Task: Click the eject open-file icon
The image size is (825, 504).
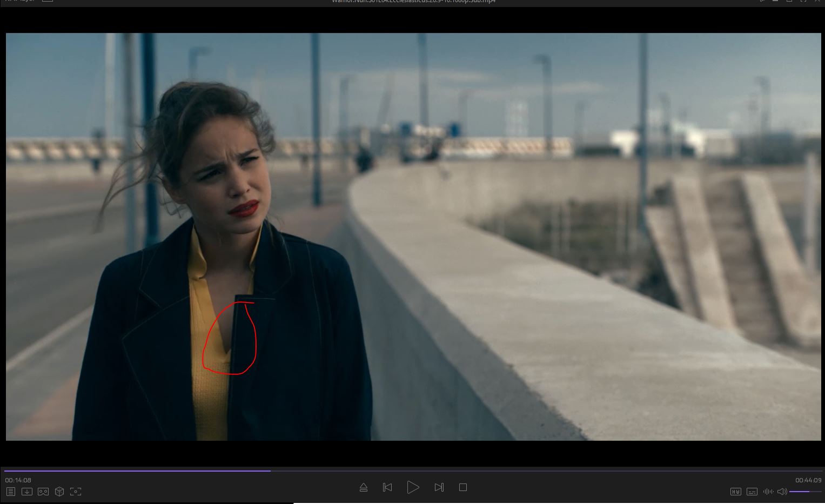Action: tap(364, 488)
